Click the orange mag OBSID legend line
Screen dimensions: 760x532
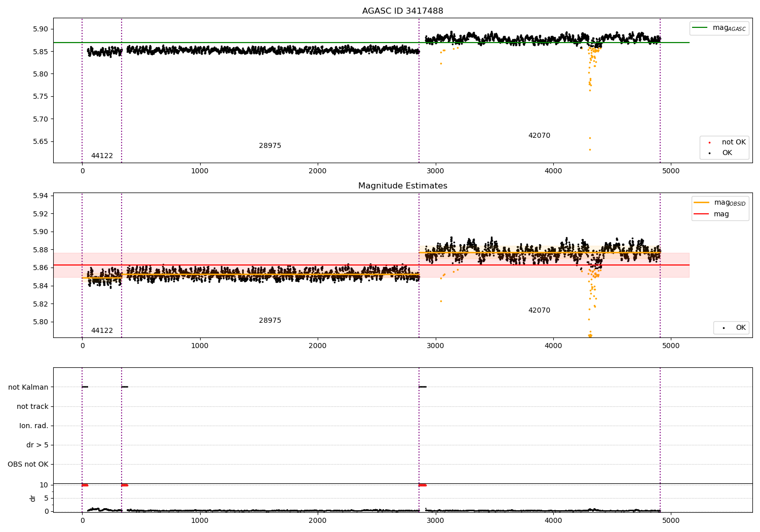pos(702,203)
